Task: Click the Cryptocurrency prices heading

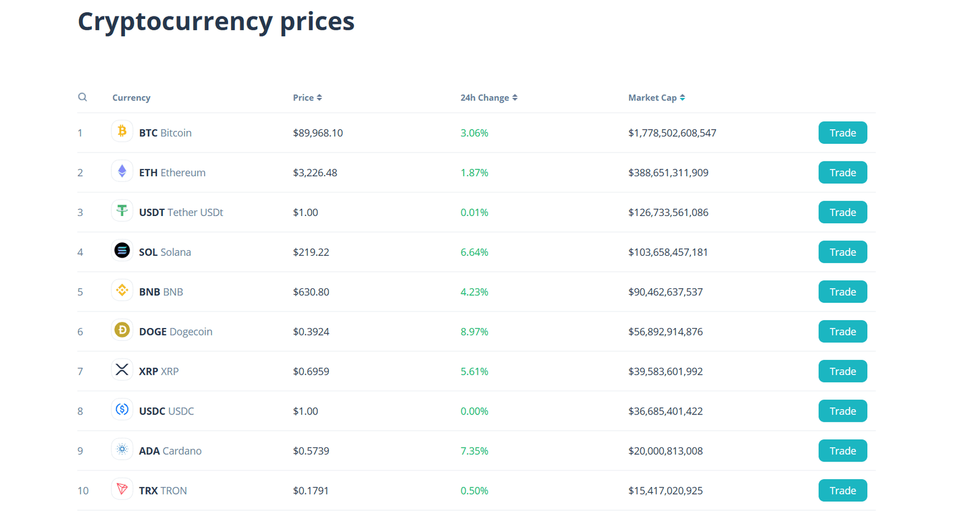Action: click(216, 21)
